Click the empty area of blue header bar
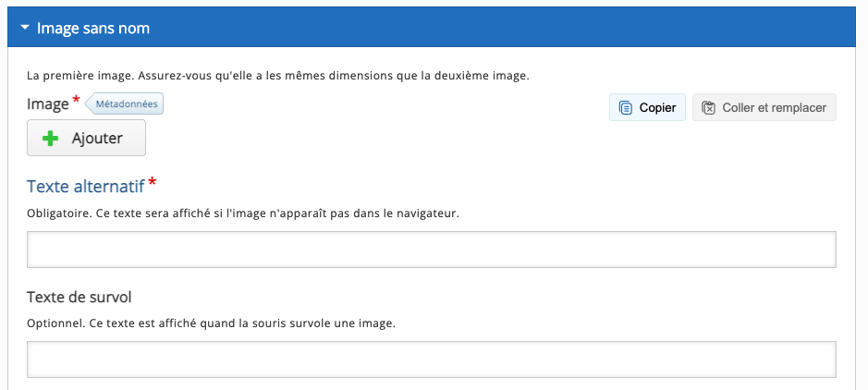868x390 pixels. pos(508,29)
